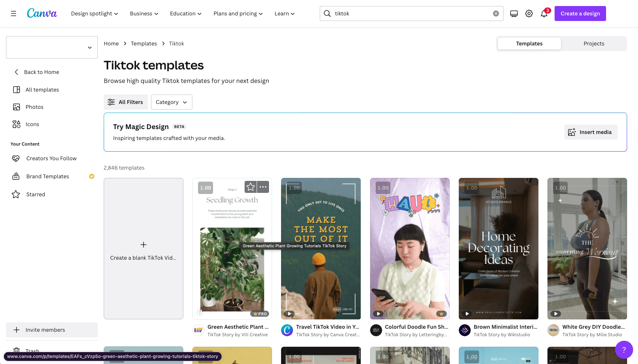Open the Category dropdown
The width and height of the screenshot is (638, 364).
[x=172, y=102]
